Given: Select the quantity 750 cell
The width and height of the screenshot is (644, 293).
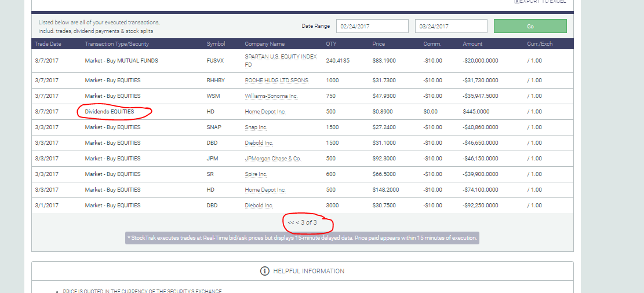Looking at the screenshot, I should pos(330,96).
